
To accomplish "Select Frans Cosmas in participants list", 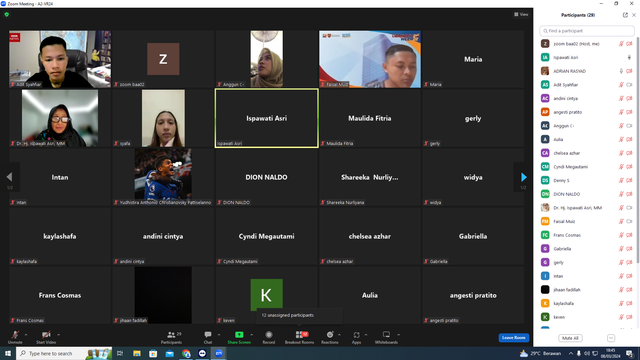I will pos(587,235).
